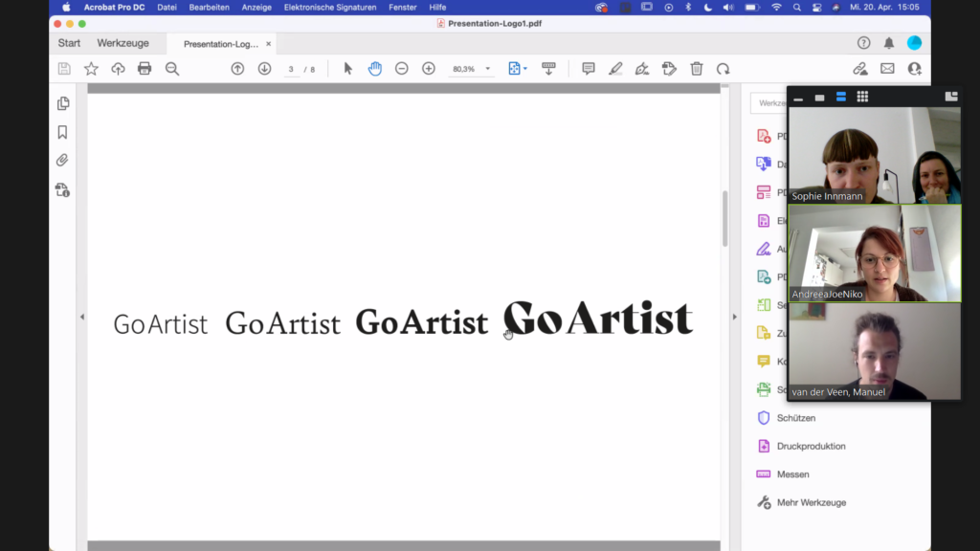Zoom in with the plus circle button
This screenshot has height=551, width=980.
(x=429, y=69)
